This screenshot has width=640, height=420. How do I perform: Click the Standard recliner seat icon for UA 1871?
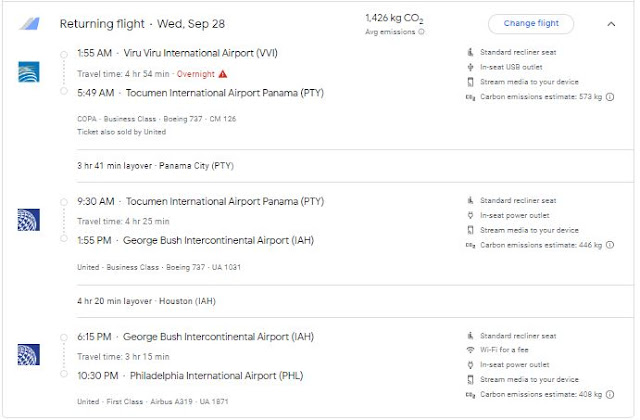coord(470,335)
